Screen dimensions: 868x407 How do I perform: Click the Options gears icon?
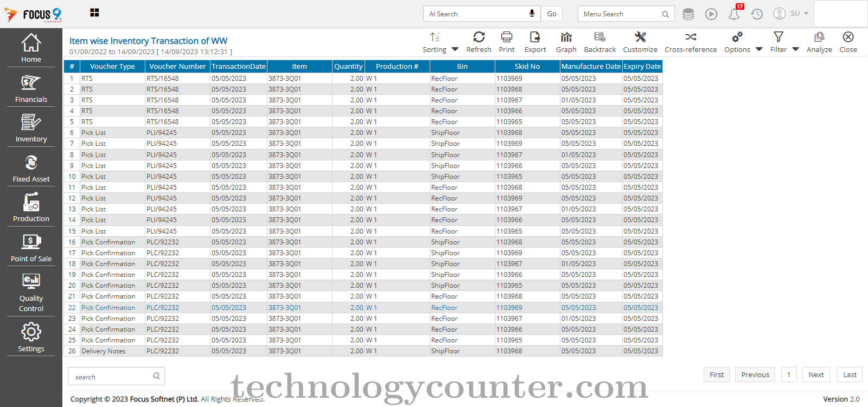[x=737, y=37]
